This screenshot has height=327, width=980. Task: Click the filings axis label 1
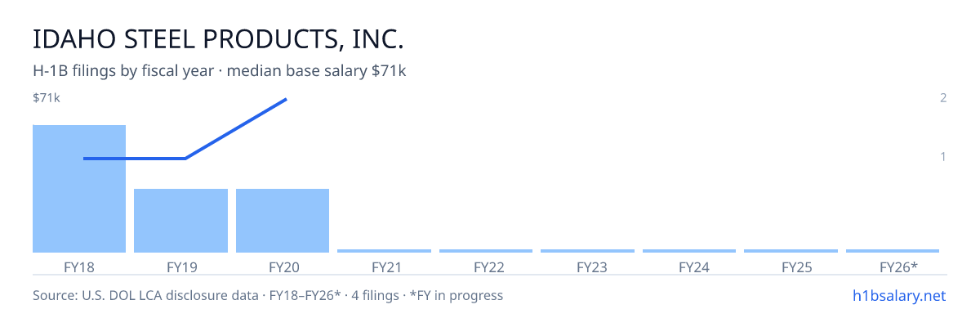tap(942, 156)
